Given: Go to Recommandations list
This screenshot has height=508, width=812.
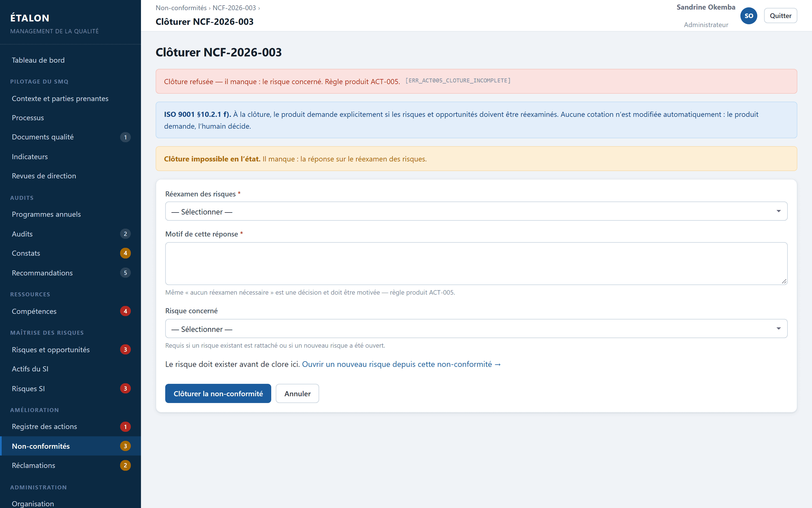Looking at the screenshot, I should [x=70, y=273].
